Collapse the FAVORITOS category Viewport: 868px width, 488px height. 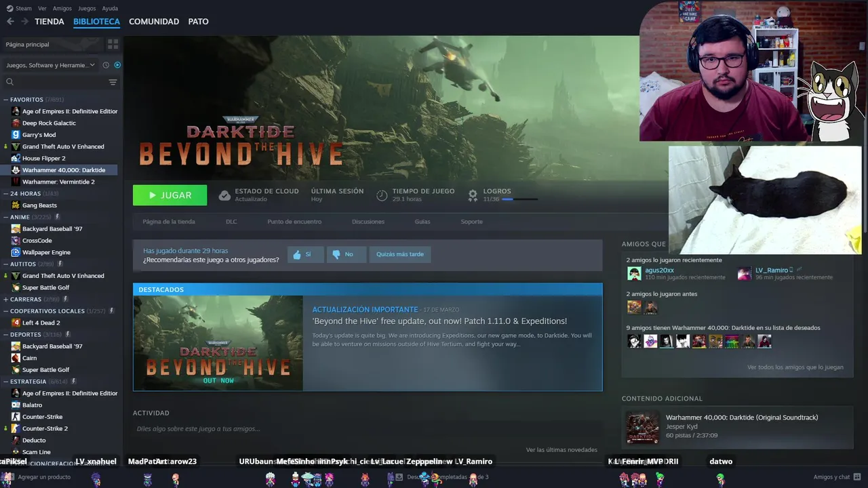(x=6, y=100)
